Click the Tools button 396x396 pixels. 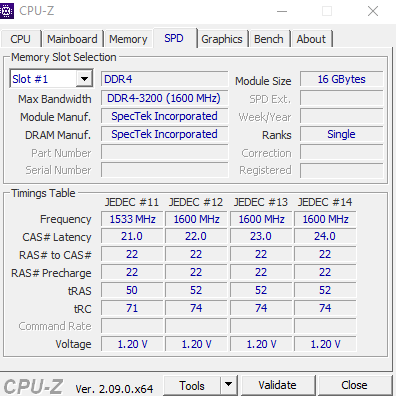(192, 386)
